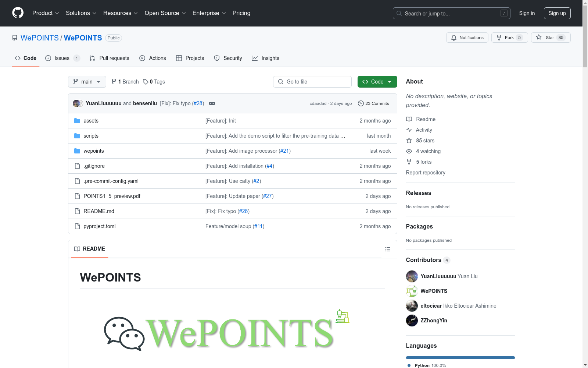Switch to the Pull requests tab
588x368 pixels.
tap(110, 58)
